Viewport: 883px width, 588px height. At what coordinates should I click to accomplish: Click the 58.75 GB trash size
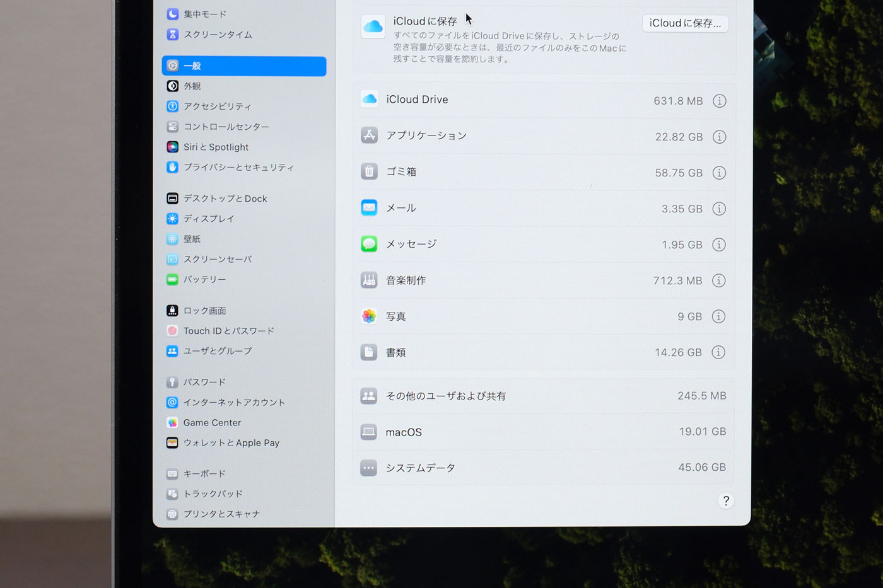pos(679,173)
